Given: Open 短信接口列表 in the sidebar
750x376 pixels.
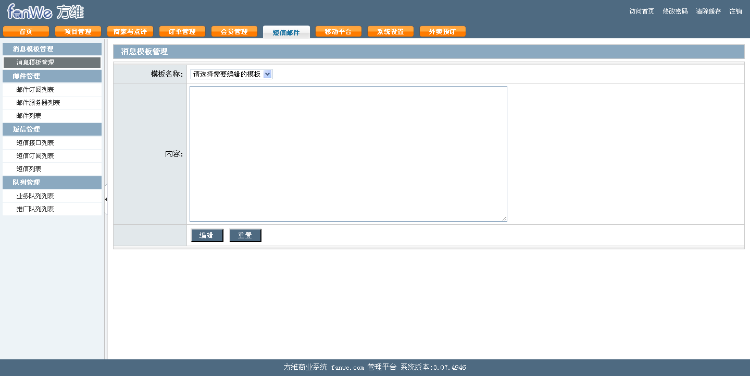Looking at the screenshot, I should click(x=52, y=143).
